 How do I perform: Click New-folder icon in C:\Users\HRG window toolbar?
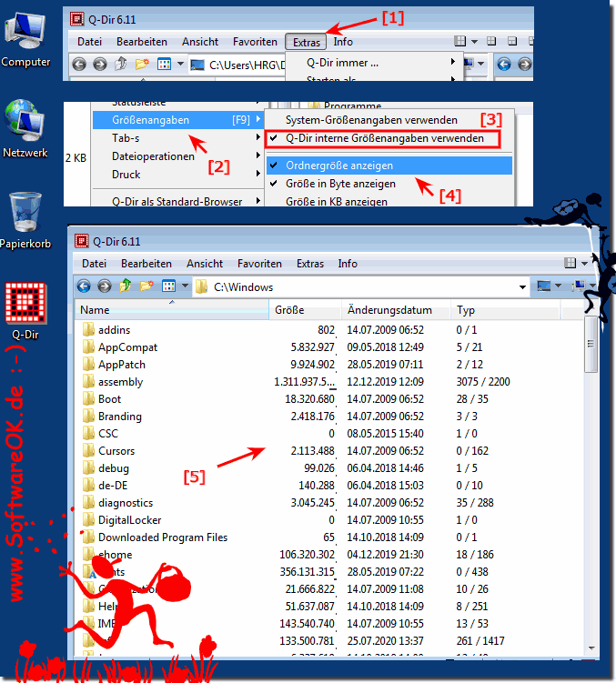click(x=142, y=65)
